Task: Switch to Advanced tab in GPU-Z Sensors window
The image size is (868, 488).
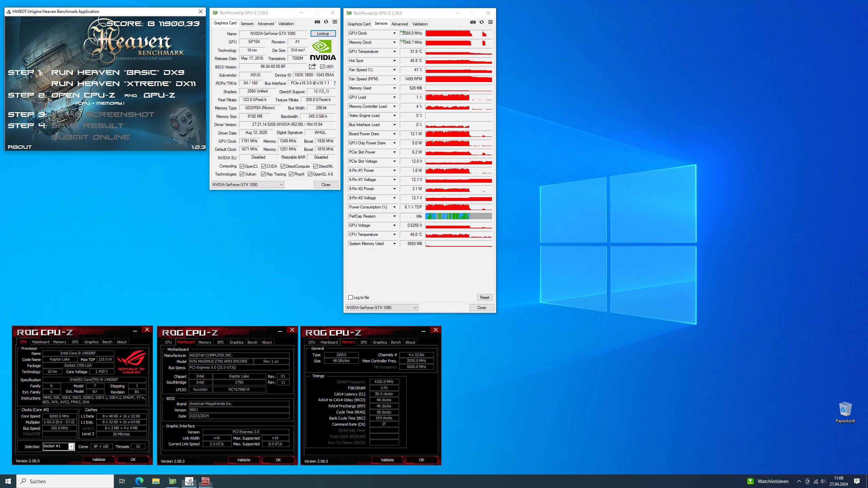Action: (x=399, y=24)
